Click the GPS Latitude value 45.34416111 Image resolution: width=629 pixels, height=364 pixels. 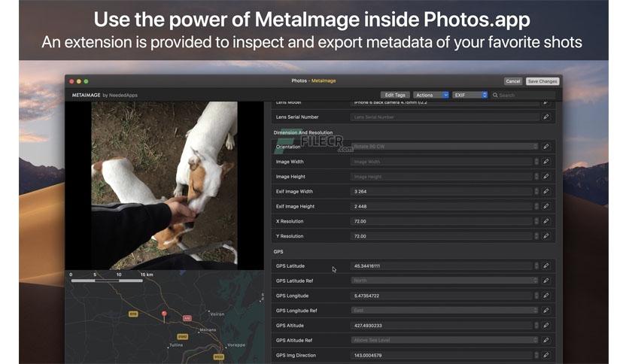(367, 265)
